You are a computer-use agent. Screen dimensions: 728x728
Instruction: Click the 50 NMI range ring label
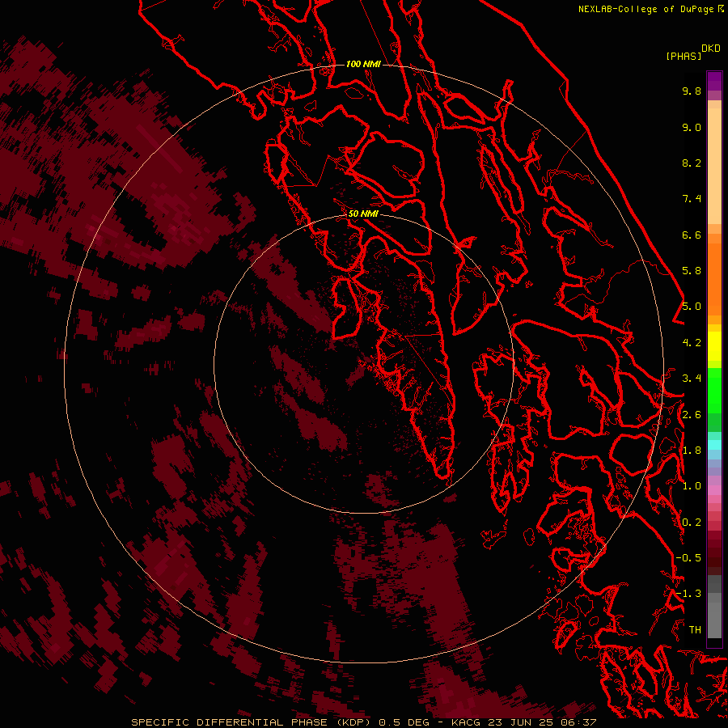[363, 214]
